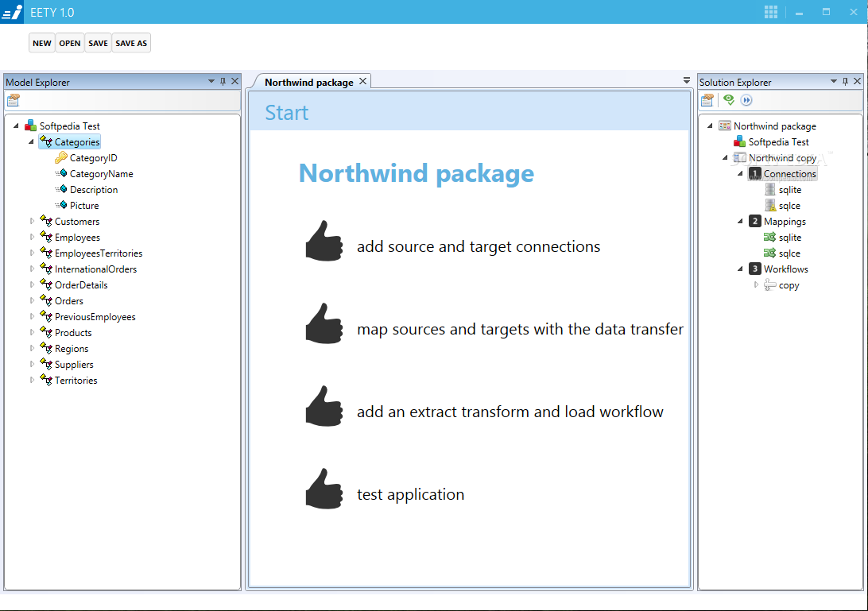
Task: Click Model Explorer toolbar properties icon
Action: coord(14,100)
